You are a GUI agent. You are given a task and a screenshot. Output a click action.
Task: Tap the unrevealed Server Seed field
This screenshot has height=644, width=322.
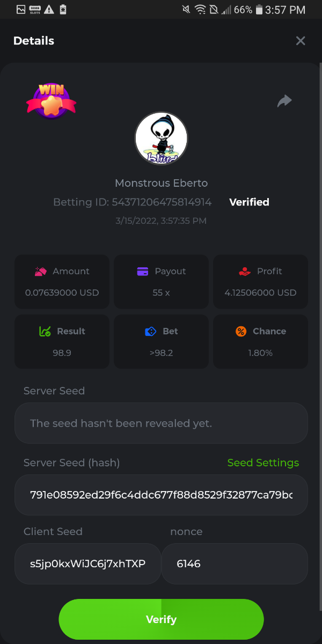click(x=161, y=423)
